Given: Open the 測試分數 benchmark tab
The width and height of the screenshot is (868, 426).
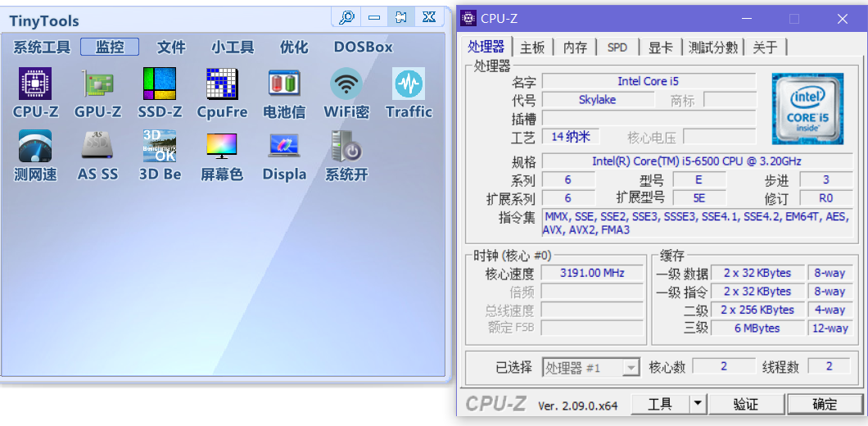Looking at the screenshot, I should (x=713, y=48).
